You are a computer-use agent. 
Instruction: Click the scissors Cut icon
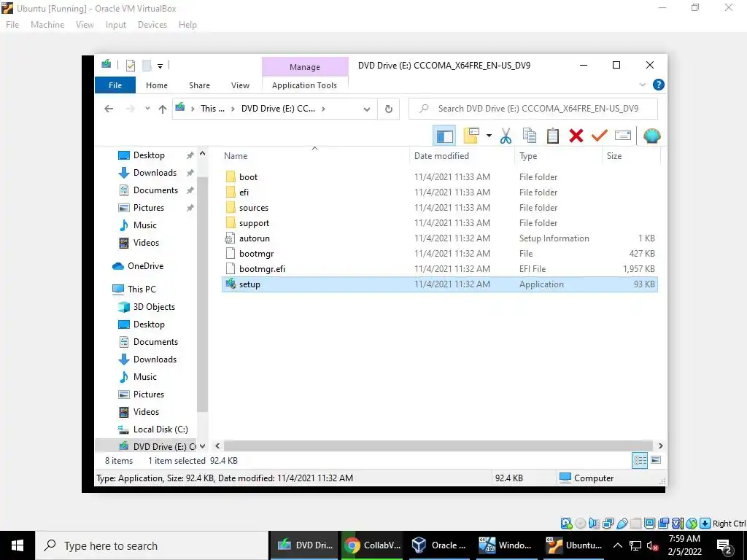coord(506,136)
